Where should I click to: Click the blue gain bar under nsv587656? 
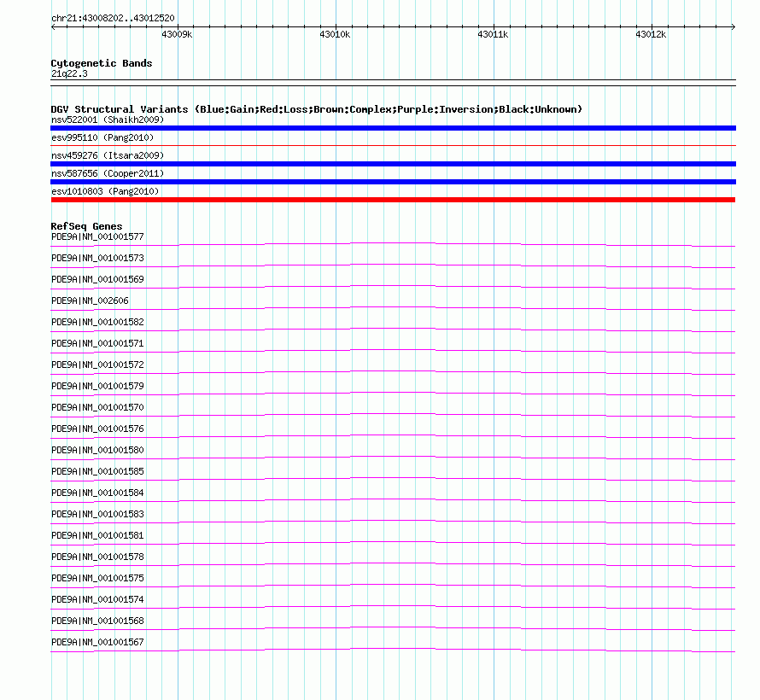[393, 182]
